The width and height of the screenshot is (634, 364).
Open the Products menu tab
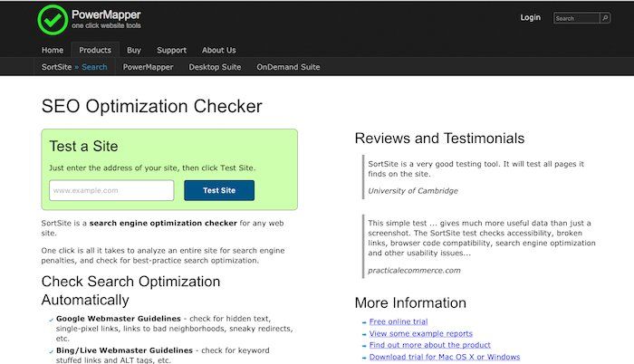point(95,50)
